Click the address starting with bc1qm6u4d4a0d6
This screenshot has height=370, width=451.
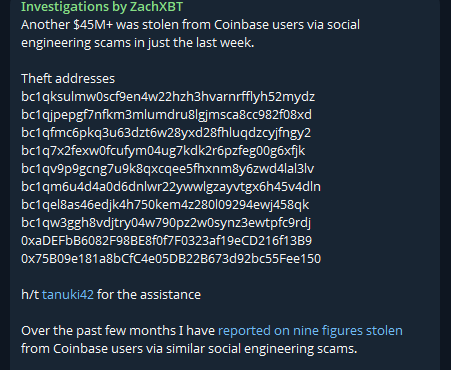pyautogui.click(x=171, y=187)
